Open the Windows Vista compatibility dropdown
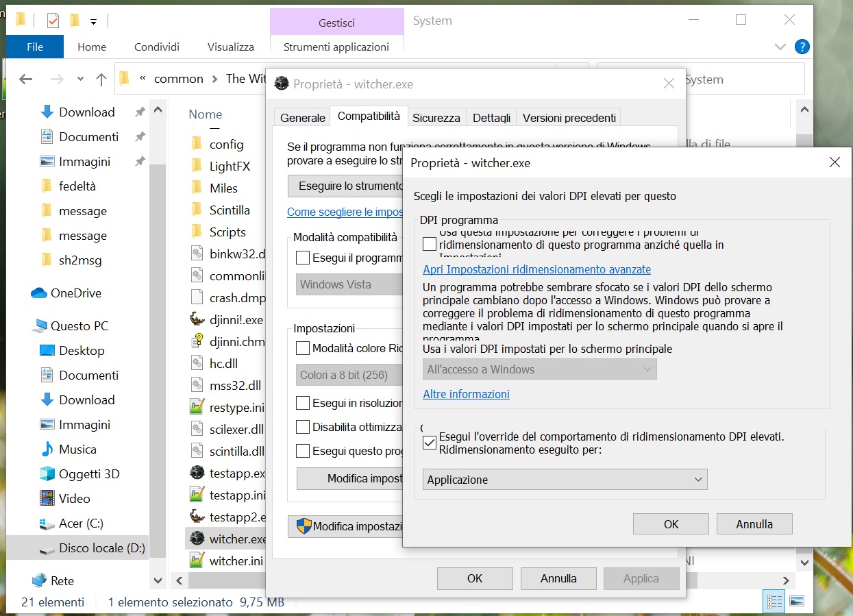 pos(349,284)
